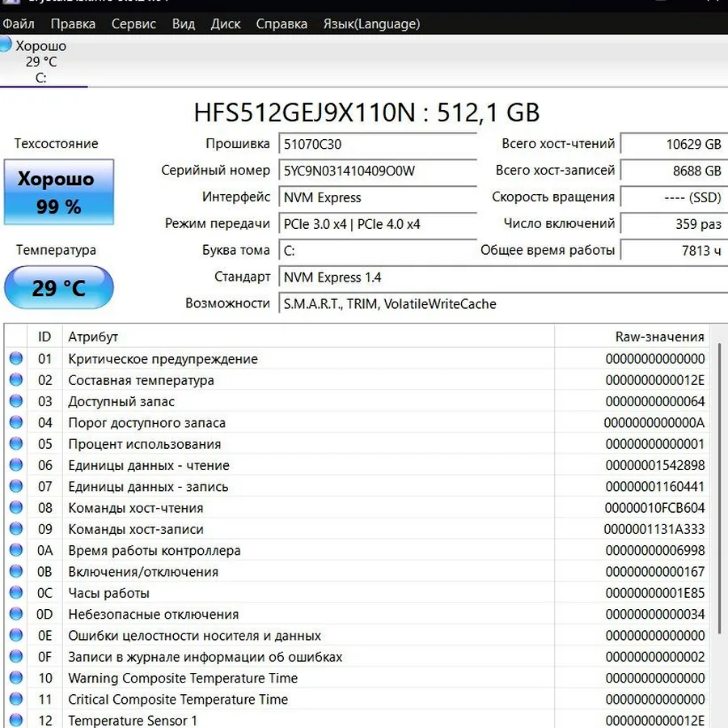
Task: Select the Составная температура row text
Action: pos(141,380)
